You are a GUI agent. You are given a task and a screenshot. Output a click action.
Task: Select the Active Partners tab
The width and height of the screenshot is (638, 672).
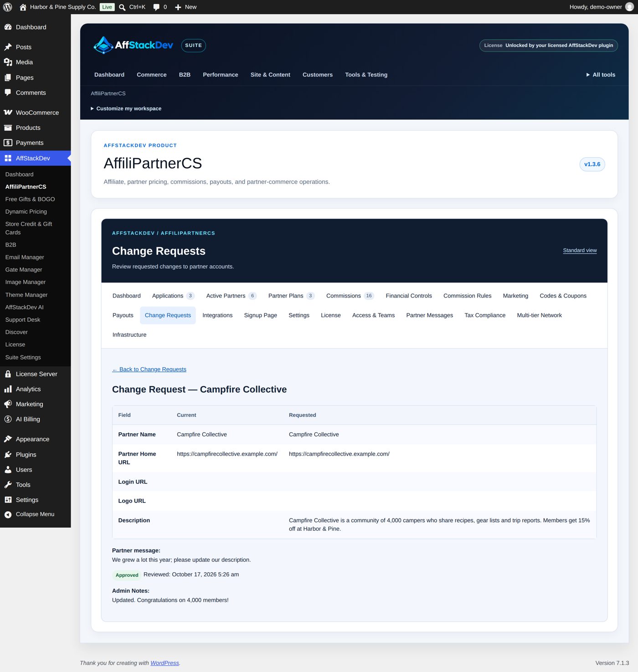tap(232, 296)
